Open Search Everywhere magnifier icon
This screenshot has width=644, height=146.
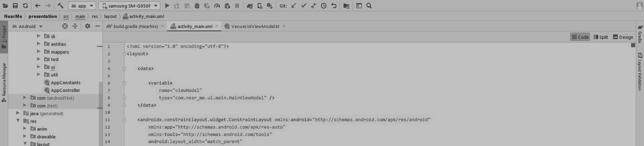pyautogui.click(x=369, y=6)
